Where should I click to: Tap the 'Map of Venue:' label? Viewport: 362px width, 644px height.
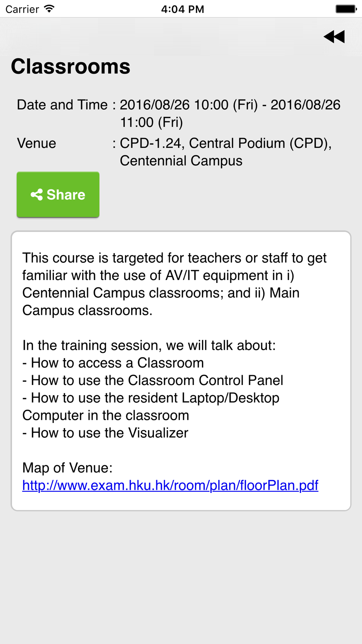pos(67,468)
